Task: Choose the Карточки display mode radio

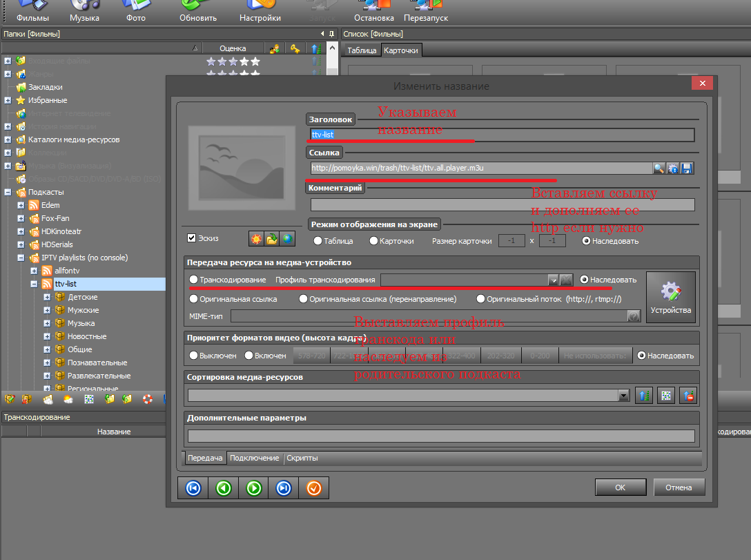Action: 373,241
